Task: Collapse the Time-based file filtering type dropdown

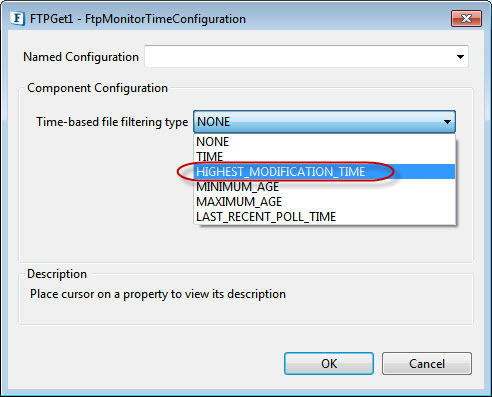Action: click(x=324, y=122)
